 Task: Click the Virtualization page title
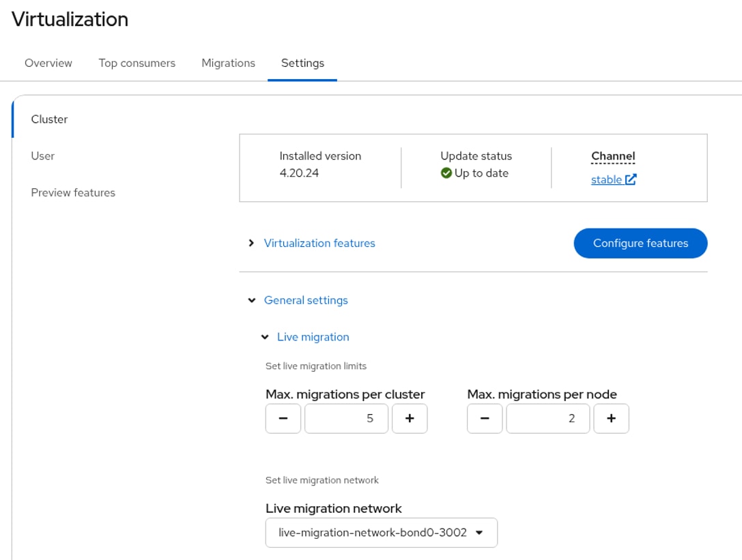tap(70, 19)
